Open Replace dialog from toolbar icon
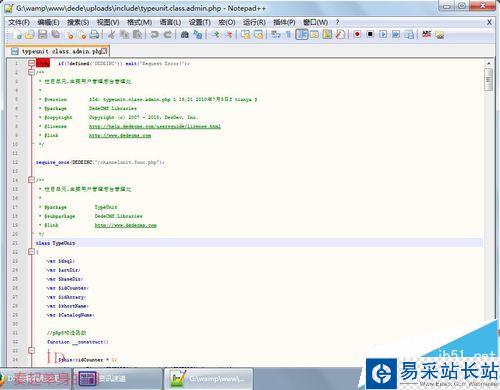The height and width of the screenshot is (390, 500). click(x=198, y=34)
